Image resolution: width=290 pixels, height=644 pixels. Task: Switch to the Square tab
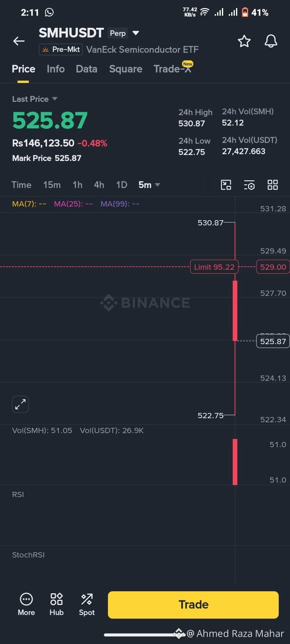[x=126, y=69]
